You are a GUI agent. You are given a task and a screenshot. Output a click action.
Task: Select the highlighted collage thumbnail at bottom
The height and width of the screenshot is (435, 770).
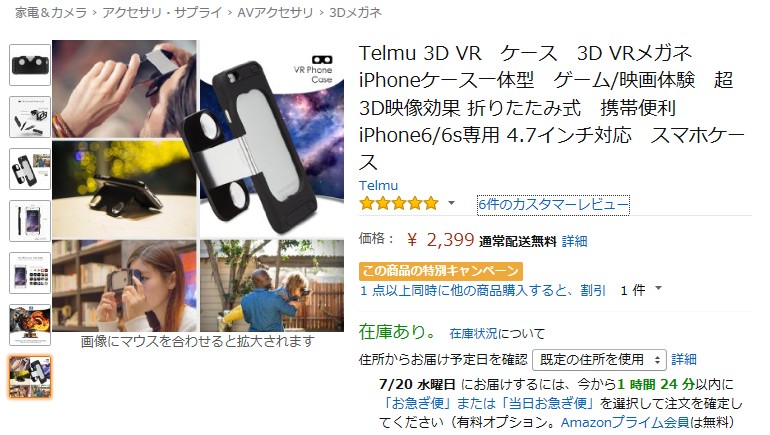(x=30, y=377)
